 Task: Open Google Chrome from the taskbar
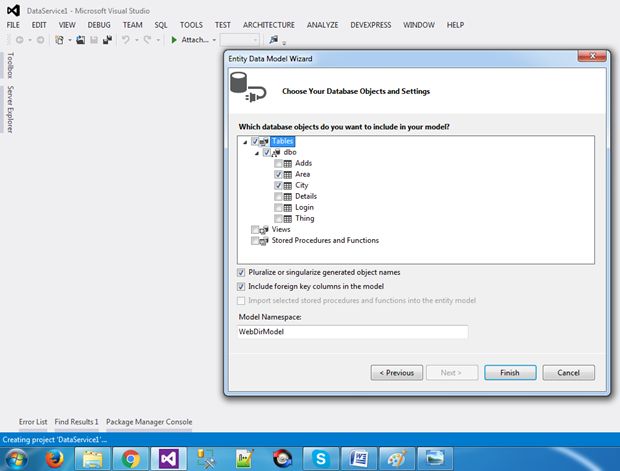click(130, 459)
